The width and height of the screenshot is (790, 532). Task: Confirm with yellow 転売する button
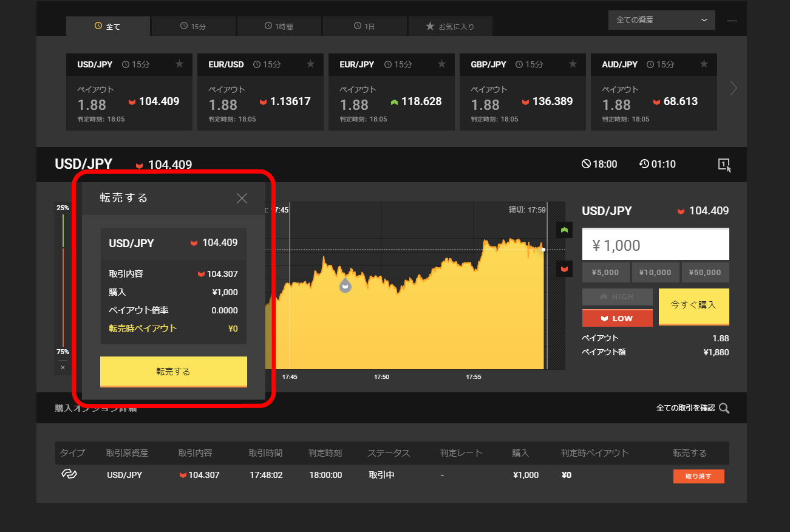[174, 372]
